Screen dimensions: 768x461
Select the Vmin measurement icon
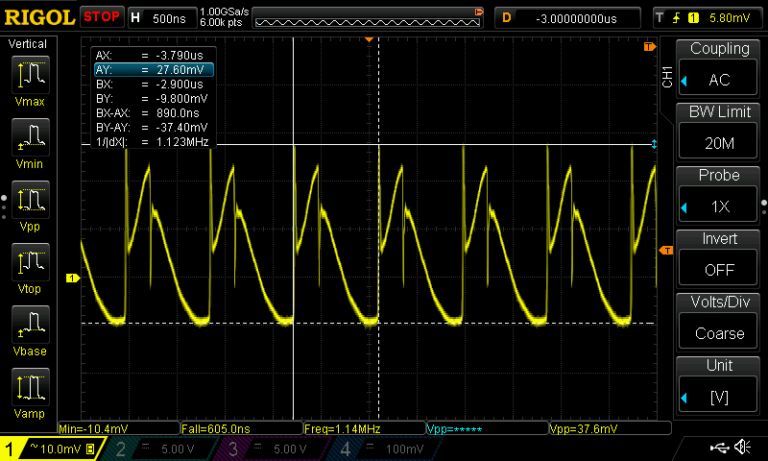(x=29, y=139)
